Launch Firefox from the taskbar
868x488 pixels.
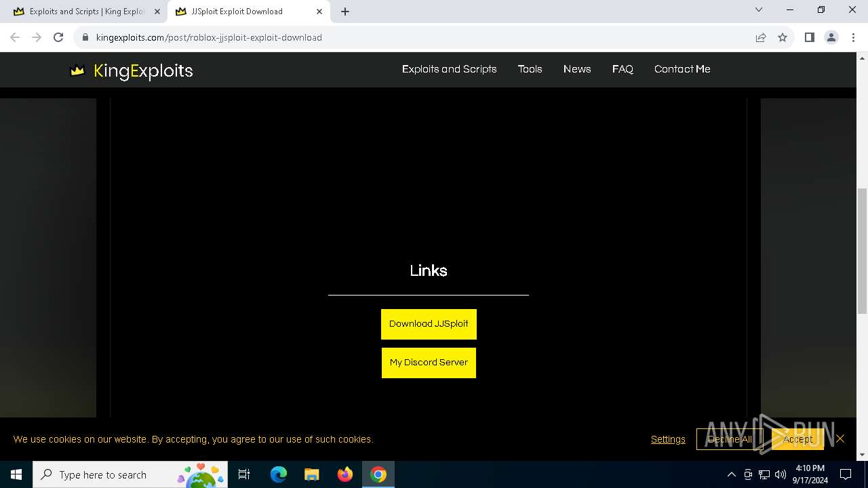(345, 474)
